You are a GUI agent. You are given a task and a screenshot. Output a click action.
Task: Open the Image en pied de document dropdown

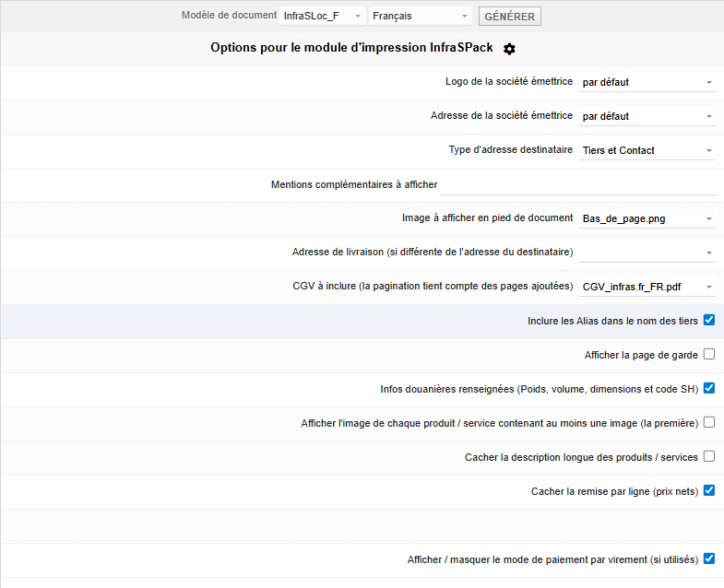tap(647, 219)
